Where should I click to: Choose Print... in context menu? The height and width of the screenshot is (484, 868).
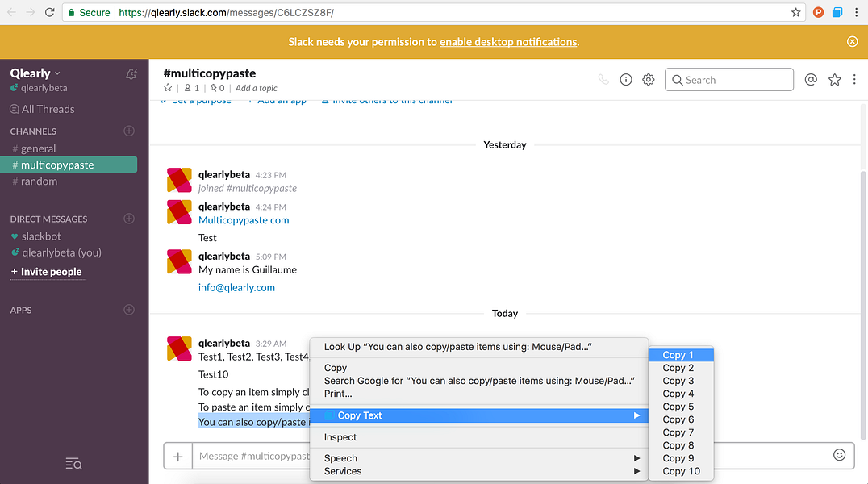479,394
